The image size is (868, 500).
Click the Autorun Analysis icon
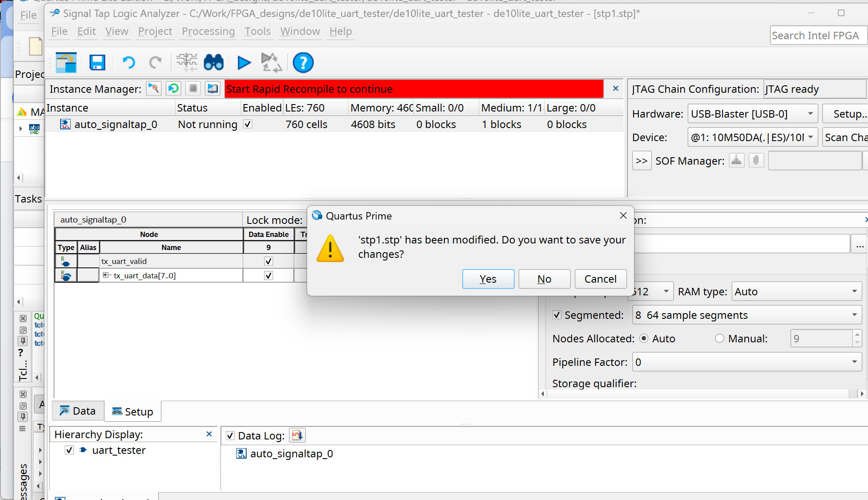pos(271,63)
